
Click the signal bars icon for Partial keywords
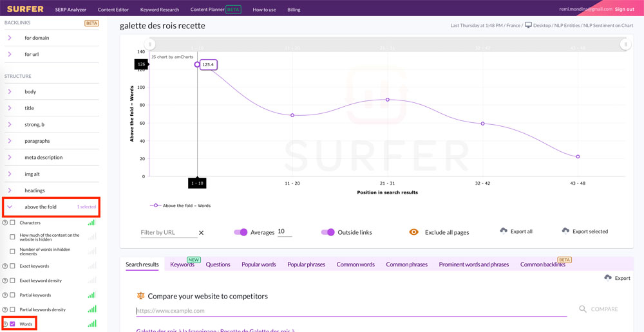pos(92,295)
